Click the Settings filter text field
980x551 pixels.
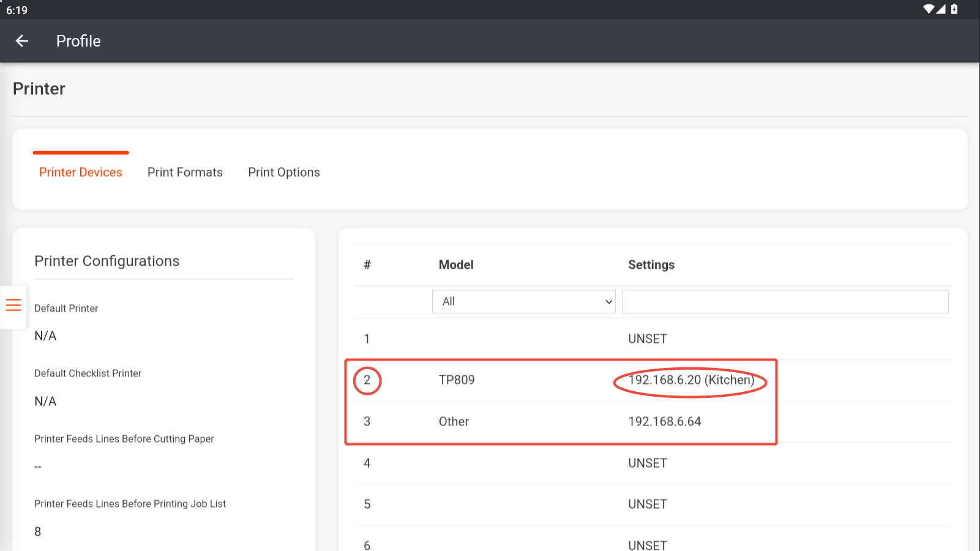(x=785, y=302)
